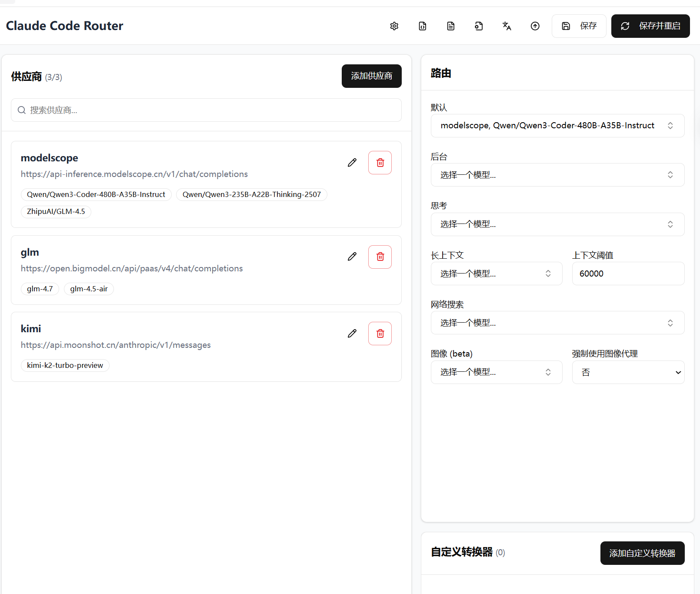Click the Claude Code Router title
Screen dimensions: 700x594
point(65,26)
